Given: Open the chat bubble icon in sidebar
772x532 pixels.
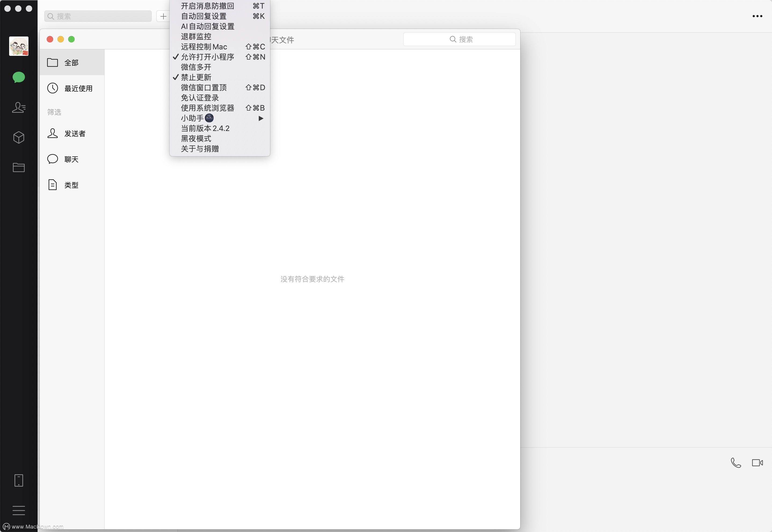Looking at the screenshot, I should 19,77.
